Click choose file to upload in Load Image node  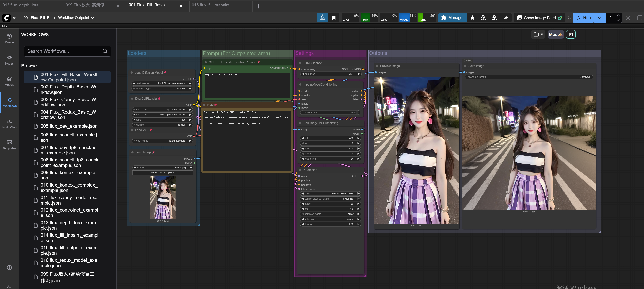(163, 172)
